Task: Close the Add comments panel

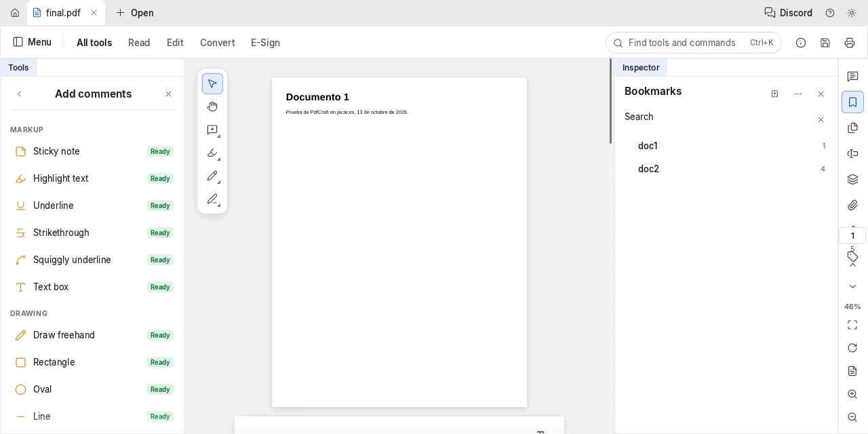Action: (x=169, y=94)
